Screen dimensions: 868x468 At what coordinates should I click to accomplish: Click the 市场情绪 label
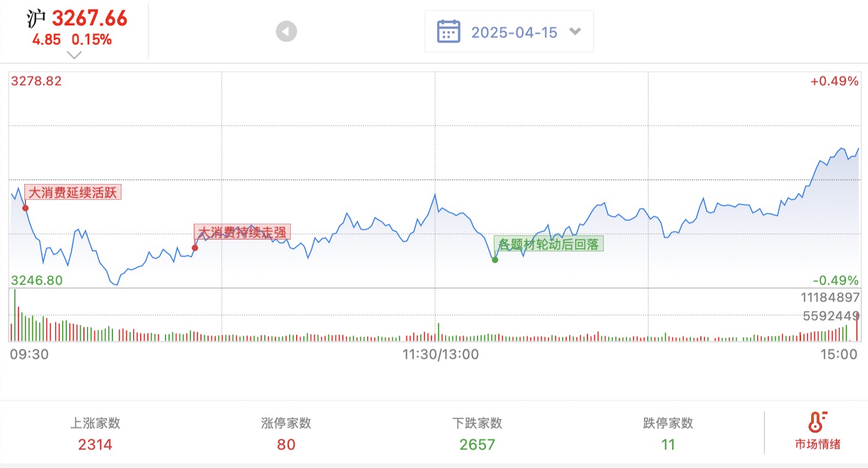tap(817, 444)
